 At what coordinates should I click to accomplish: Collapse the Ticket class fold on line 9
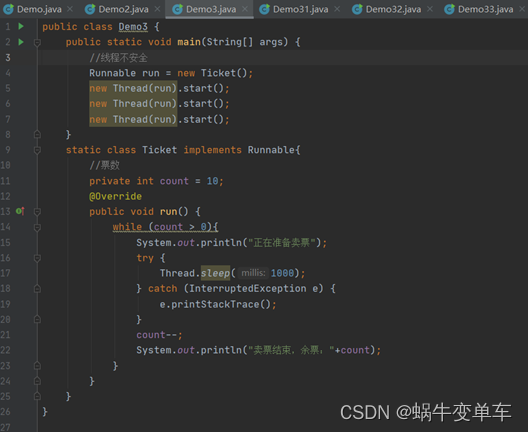37,150
